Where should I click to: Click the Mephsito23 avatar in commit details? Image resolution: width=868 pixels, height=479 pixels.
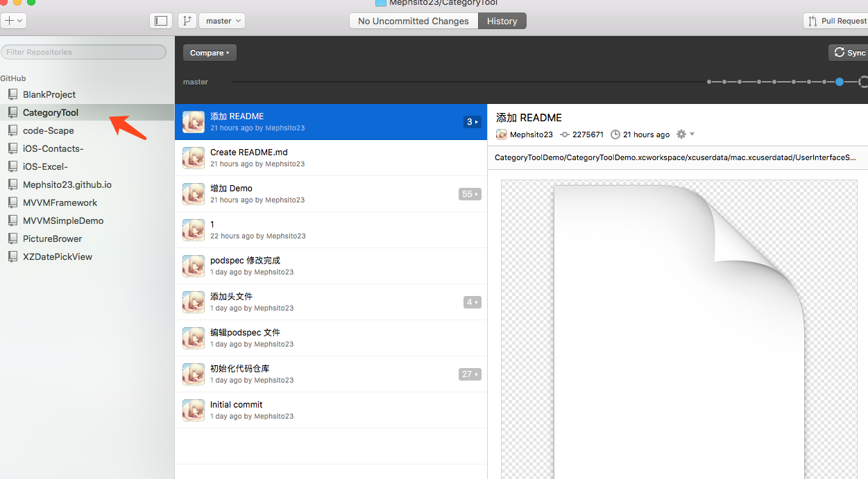point(502,134)
